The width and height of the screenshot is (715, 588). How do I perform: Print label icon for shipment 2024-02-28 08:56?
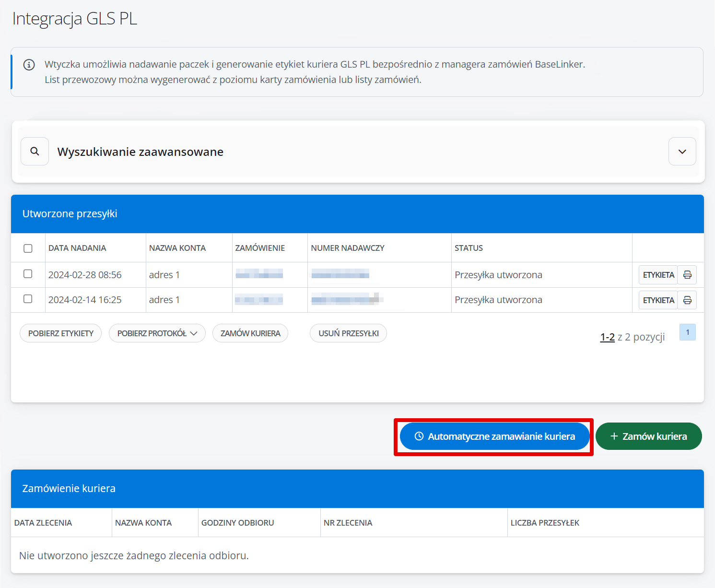[x=687, y=275]
